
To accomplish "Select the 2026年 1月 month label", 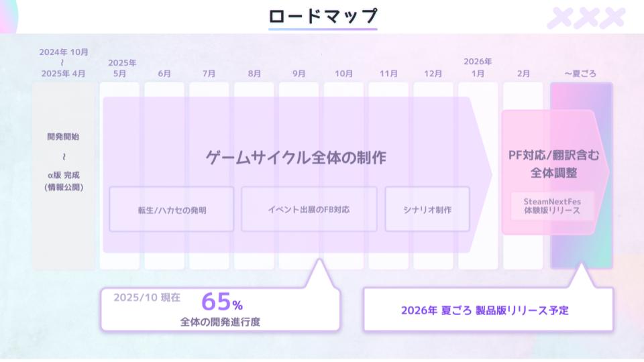I will (478, 68).
